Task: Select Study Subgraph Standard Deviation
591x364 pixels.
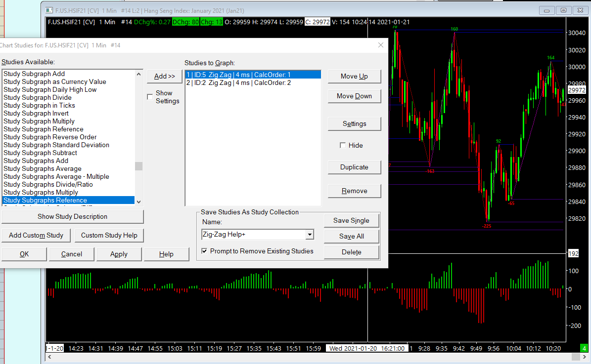Action: coord(68,145)
